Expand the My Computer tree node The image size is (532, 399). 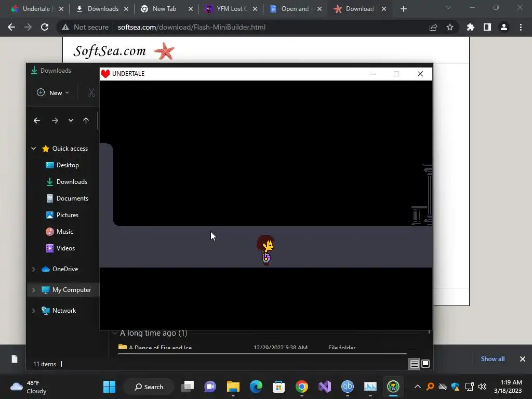pos(34,290)
